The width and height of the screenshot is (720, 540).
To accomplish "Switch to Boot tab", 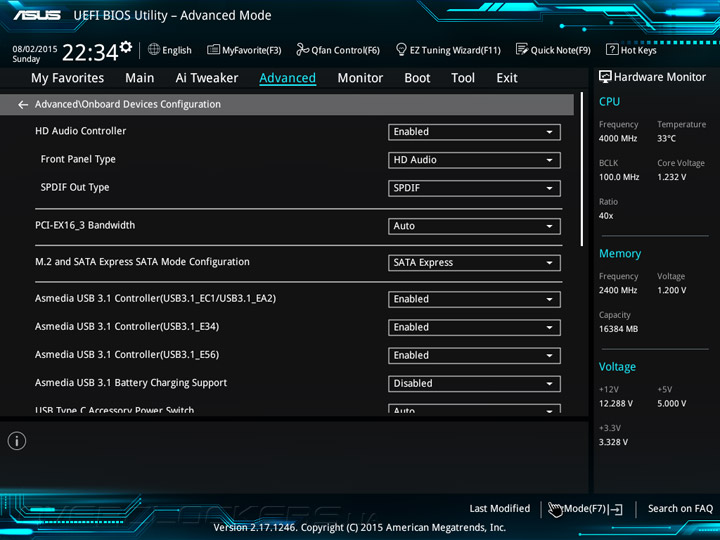I will coord(417,78).
